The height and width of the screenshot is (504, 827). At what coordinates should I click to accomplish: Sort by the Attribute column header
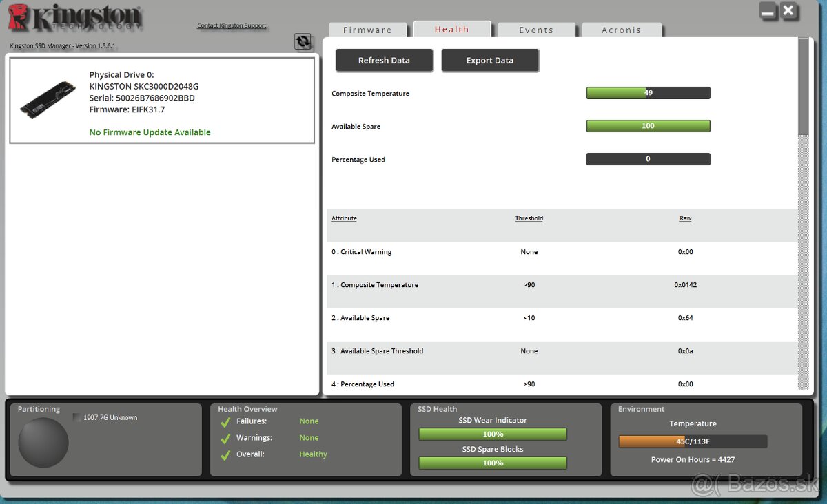(x=344, y=218)
